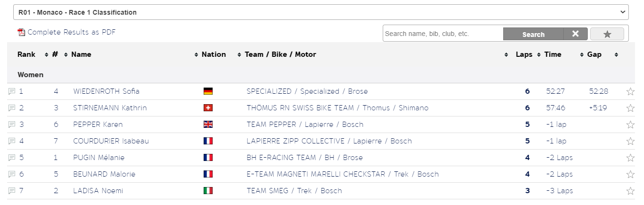This screenshot has height=205, width=644.
Task: Click comment icon next to rank 4
Action: click(12, 141)
